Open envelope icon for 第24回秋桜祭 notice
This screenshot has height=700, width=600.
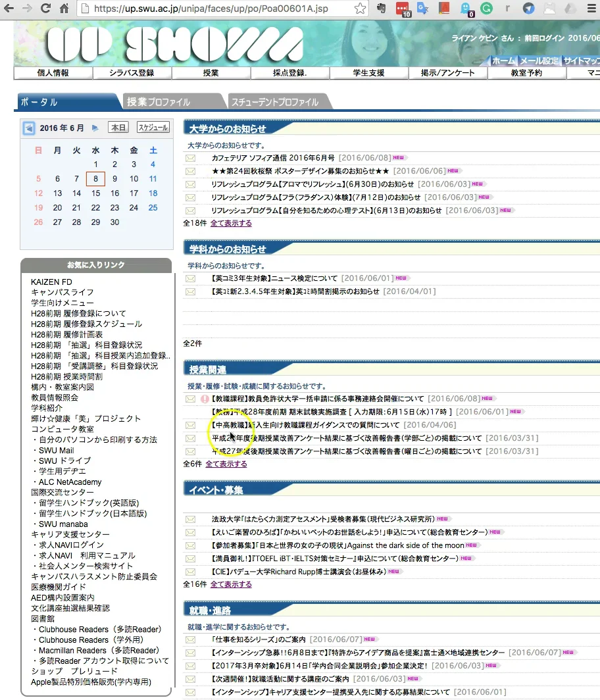tap(191, 171)
